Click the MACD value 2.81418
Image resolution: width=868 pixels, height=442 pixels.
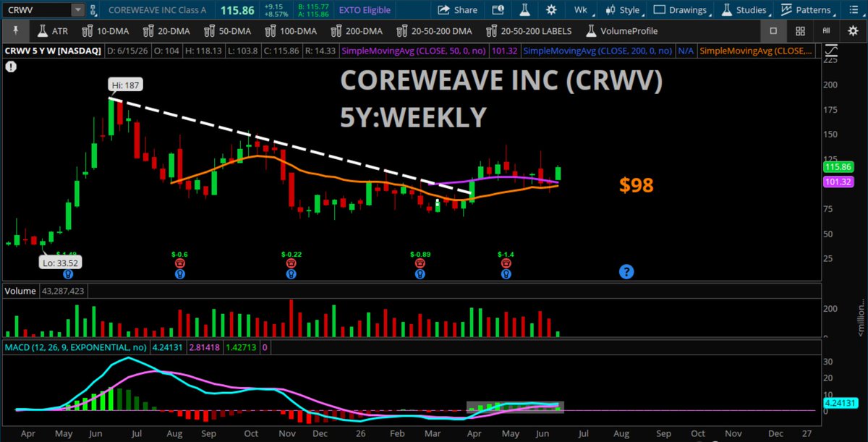click(205, 347)
